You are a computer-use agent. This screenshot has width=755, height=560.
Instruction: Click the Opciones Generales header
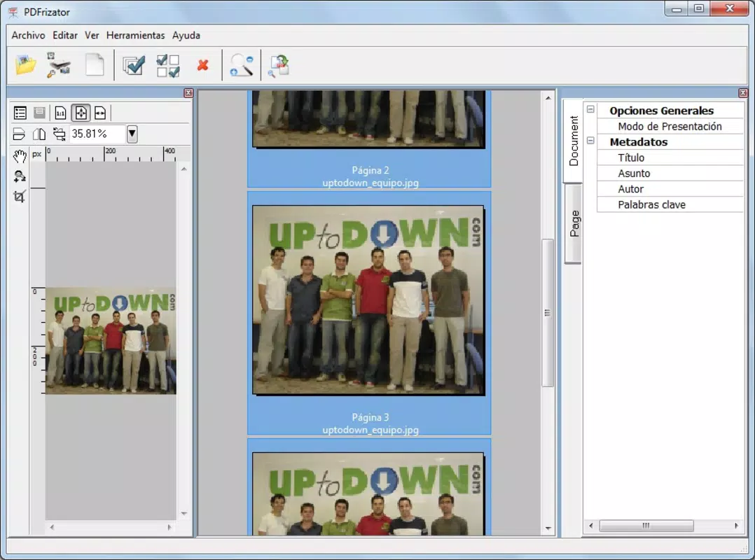(661, 111)
